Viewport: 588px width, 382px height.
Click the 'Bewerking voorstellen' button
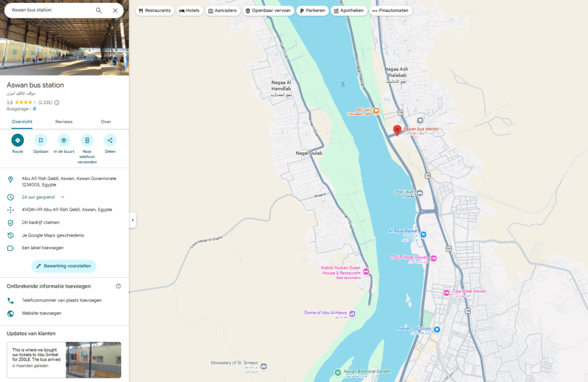pyautogui.click(x=64, y=266)
